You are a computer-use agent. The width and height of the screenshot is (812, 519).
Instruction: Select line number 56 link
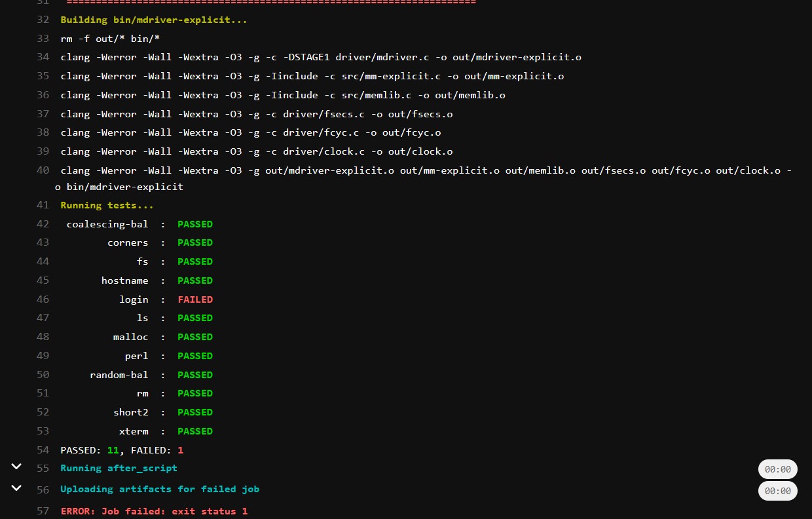tap(43, 490)
